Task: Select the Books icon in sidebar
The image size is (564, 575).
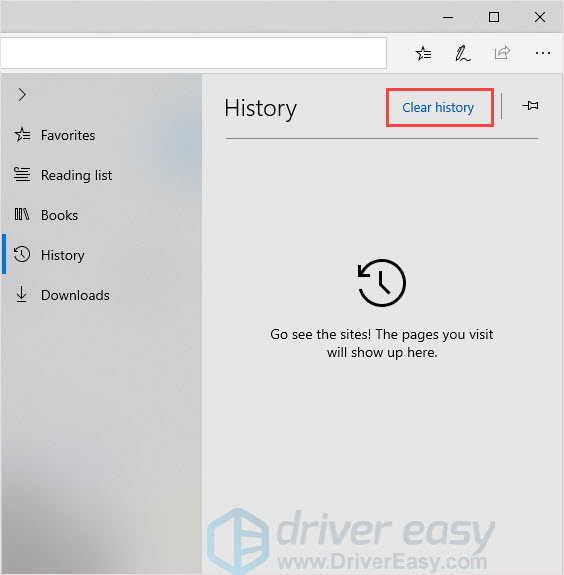Action: pos(22,214)
